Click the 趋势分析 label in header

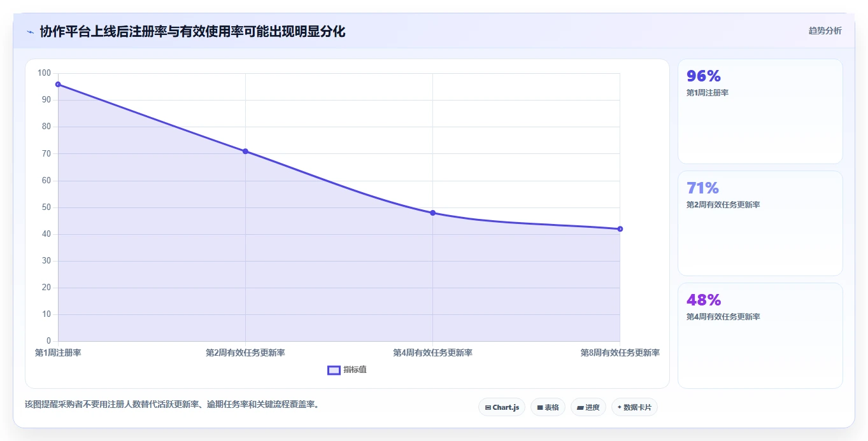coord(825,31)
